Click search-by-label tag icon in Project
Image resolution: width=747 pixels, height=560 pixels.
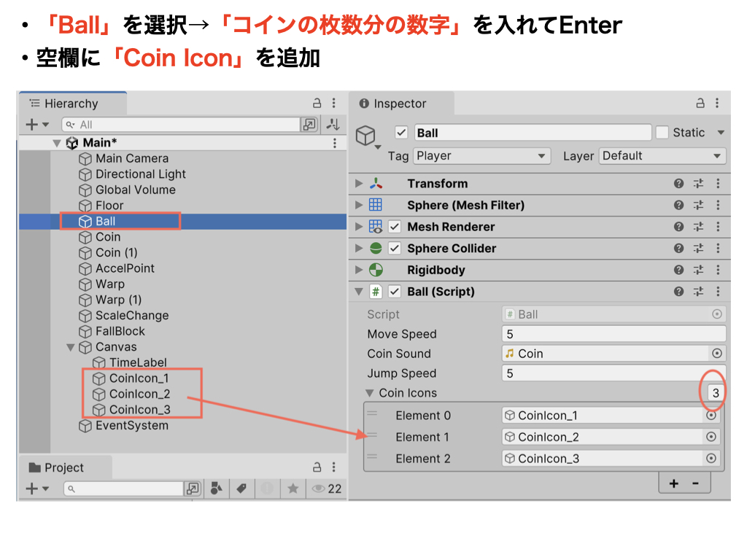(241, 489)
